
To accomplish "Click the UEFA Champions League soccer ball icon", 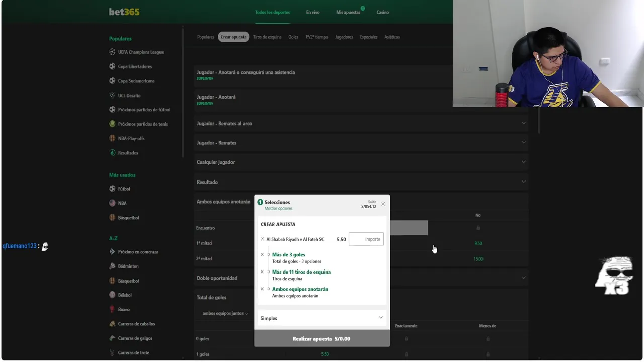I will pos(112,52).
